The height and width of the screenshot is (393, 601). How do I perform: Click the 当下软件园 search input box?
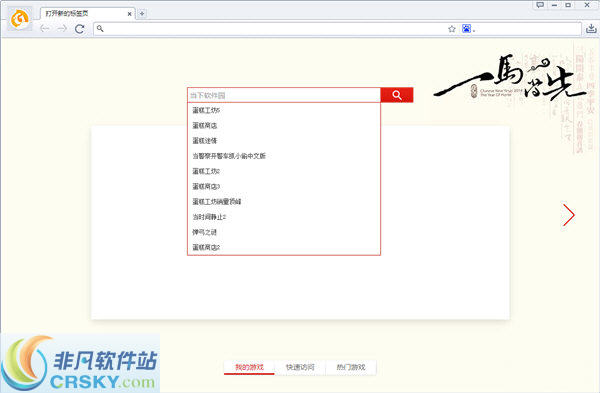tap(284, 95)
